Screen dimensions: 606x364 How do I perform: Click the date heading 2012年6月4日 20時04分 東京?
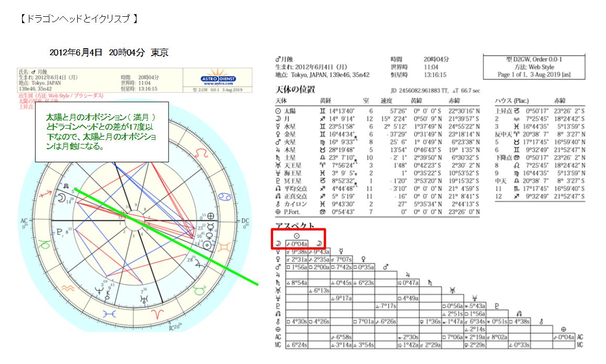click(109, 53)
